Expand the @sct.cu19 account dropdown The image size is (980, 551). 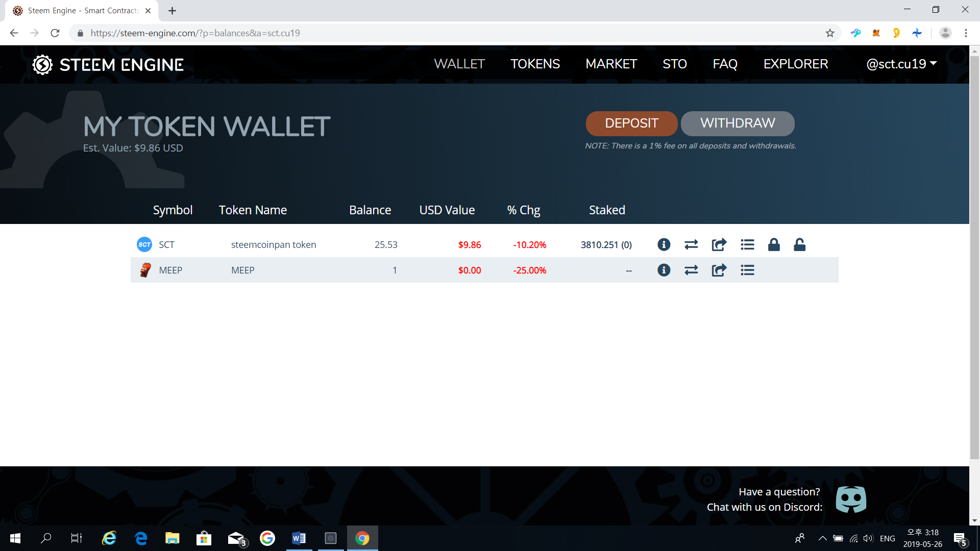tap(901, 64)
